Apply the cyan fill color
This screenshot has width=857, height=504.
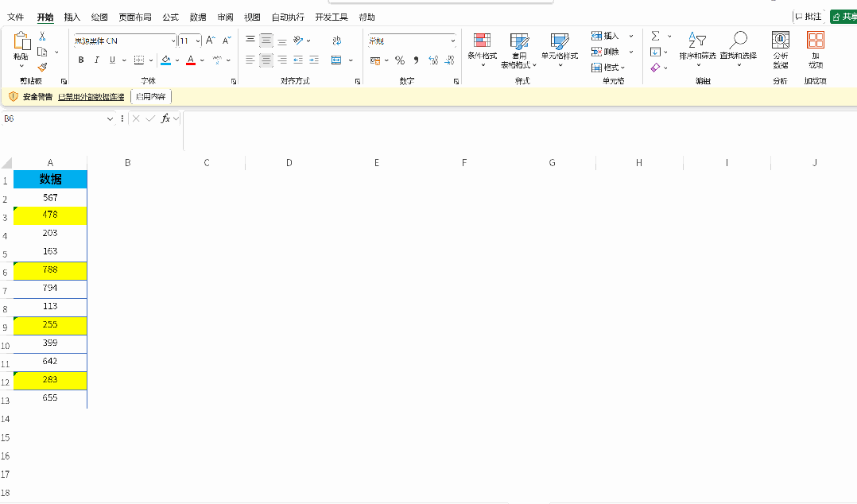166,60
